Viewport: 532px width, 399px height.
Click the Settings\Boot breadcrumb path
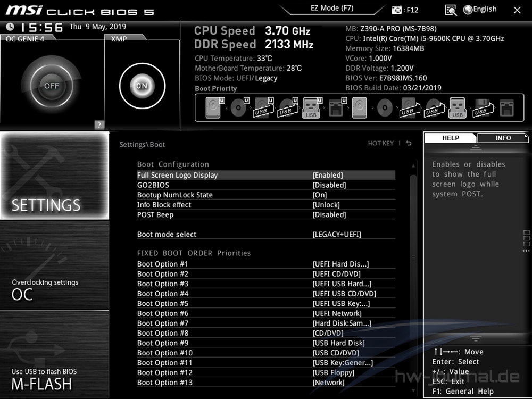pos(142,144)
